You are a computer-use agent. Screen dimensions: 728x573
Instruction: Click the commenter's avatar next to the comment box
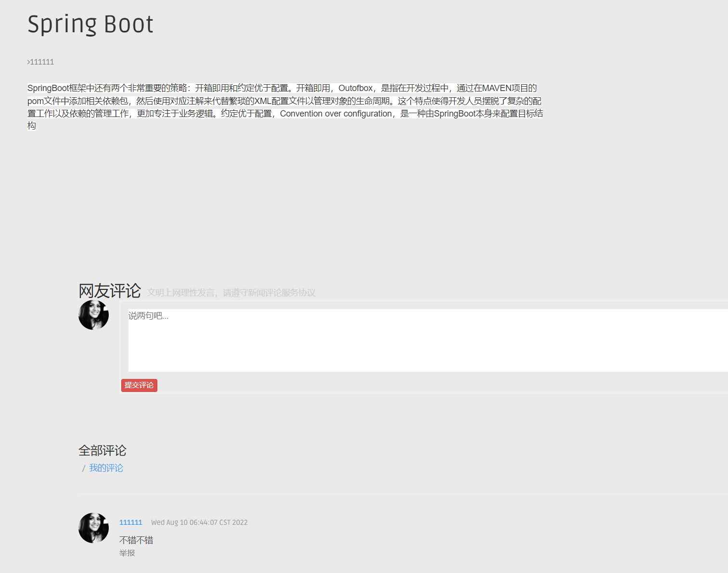pyautogui.click(x=93, y=314)
